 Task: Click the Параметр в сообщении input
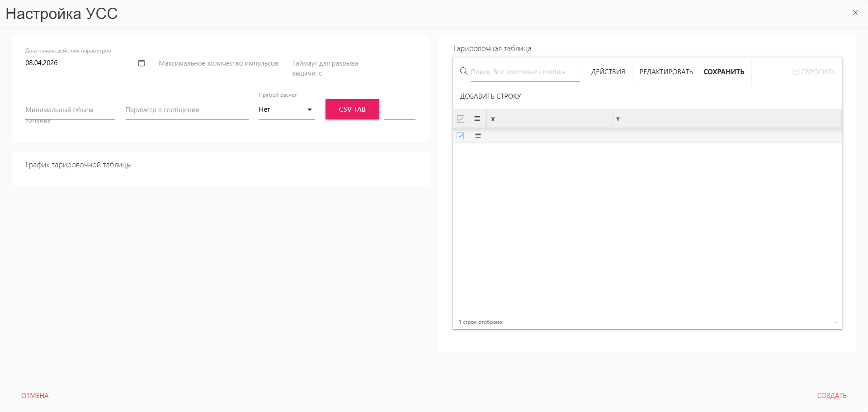pos(187,110)
